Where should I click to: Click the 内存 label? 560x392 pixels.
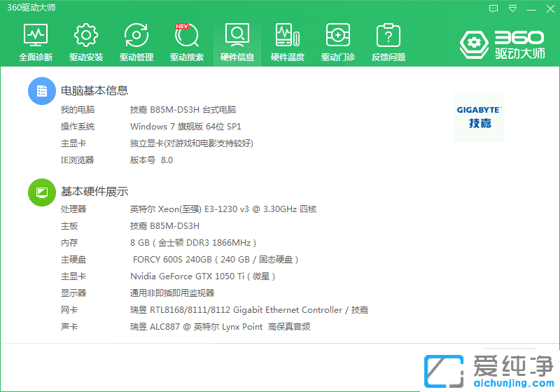coord(69,243)
